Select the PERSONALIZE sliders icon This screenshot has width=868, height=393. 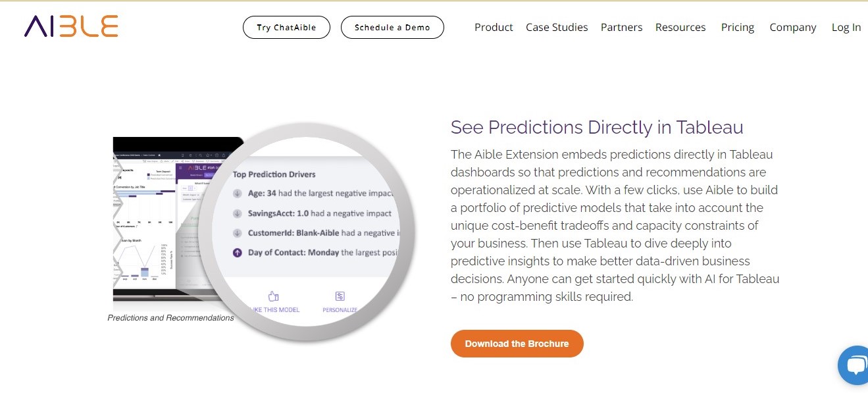pyautogui.click(x=340, y=297)
